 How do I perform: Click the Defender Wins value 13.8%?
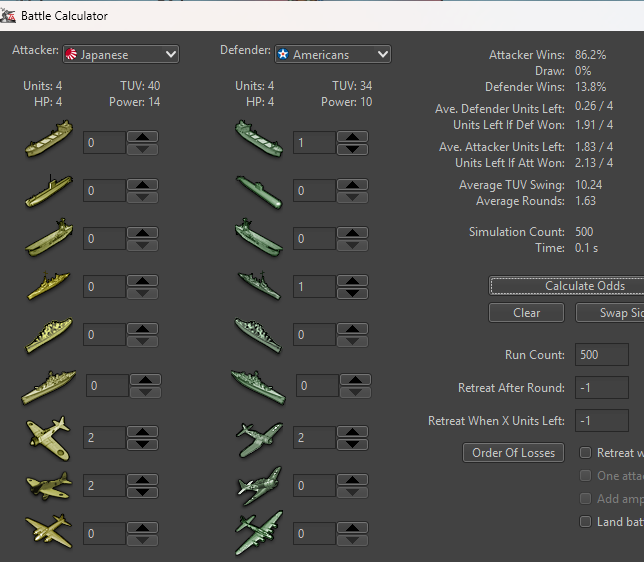tap(590, 87)
